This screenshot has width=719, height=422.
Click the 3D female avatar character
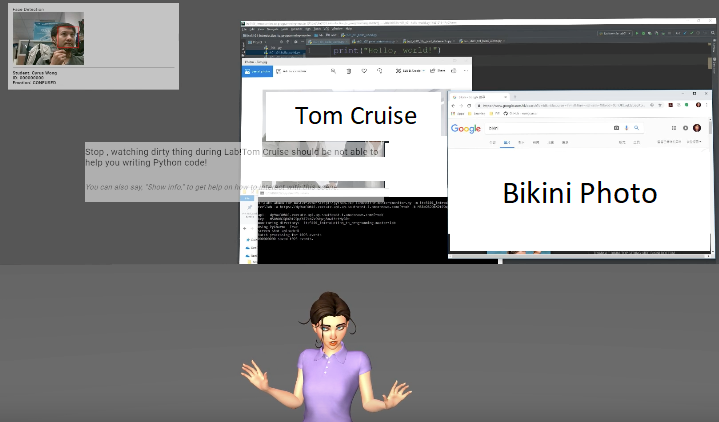tap(326, 357)
